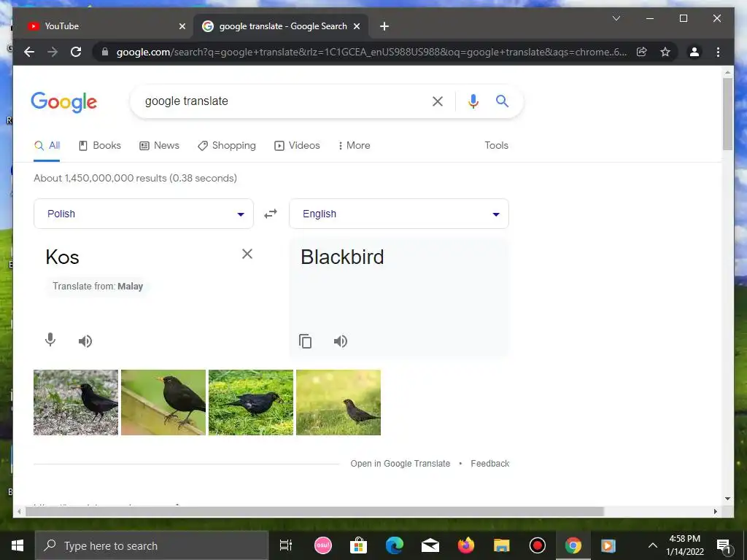Viewport: 747px width, 560px height.
Task: Show hidden system tray icons
Action: (x=653, y=545)
